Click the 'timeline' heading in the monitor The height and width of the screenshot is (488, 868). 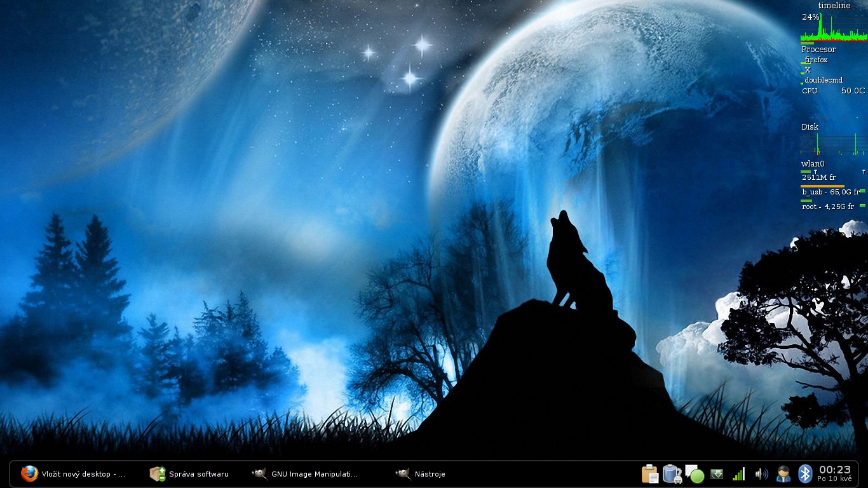click(834, 5)
